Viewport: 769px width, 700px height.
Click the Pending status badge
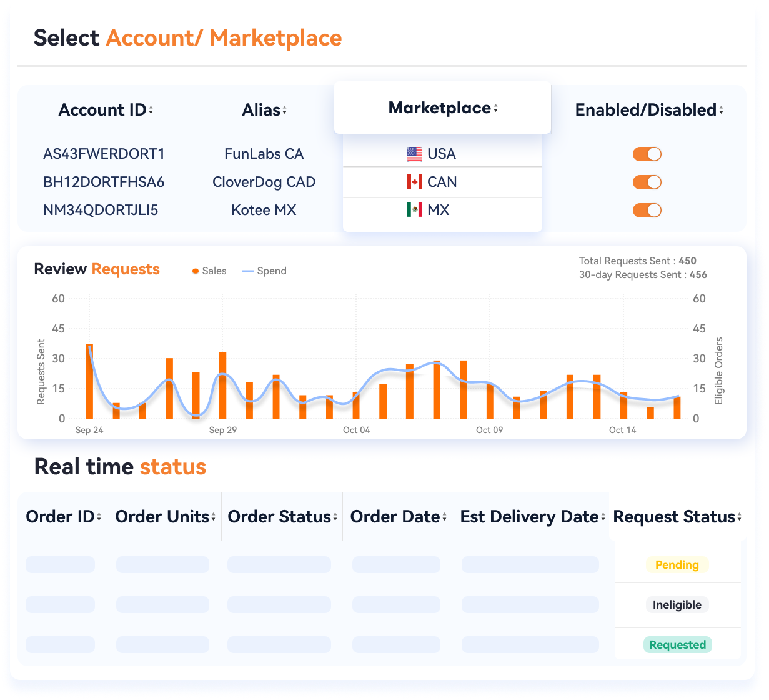click(x=677, y=565)
